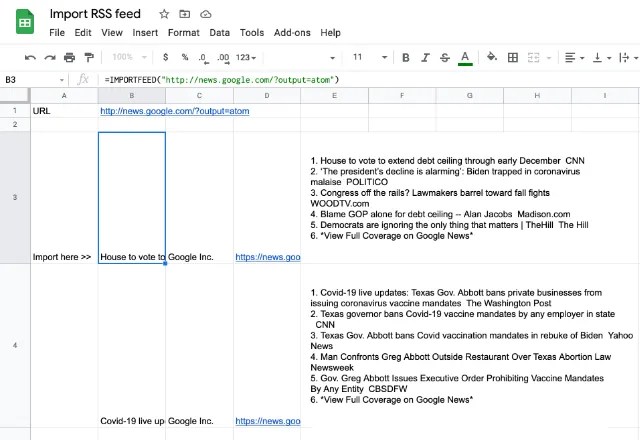
Task: Open text wrapping dropdown
Action: [628, 58]
